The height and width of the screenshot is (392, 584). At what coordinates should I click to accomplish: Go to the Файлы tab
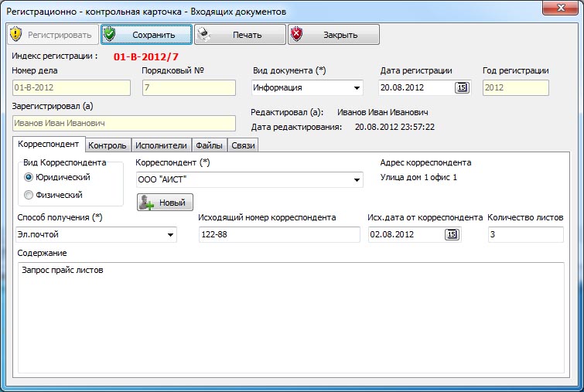tap(209, 145)
